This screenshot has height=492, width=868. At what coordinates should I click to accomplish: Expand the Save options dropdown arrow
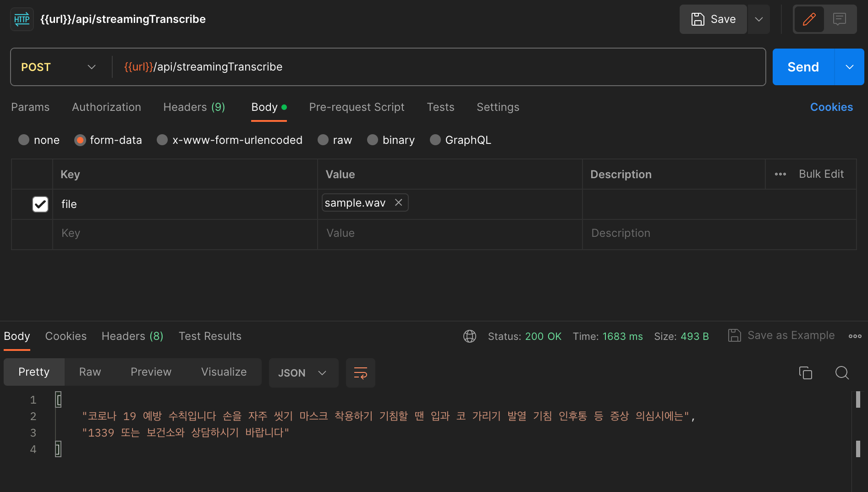pos(759,19)
